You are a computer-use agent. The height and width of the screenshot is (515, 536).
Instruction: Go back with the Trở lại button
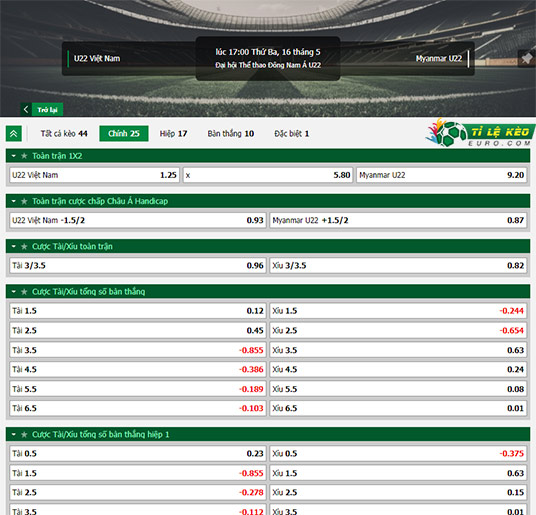click(48, 110)
